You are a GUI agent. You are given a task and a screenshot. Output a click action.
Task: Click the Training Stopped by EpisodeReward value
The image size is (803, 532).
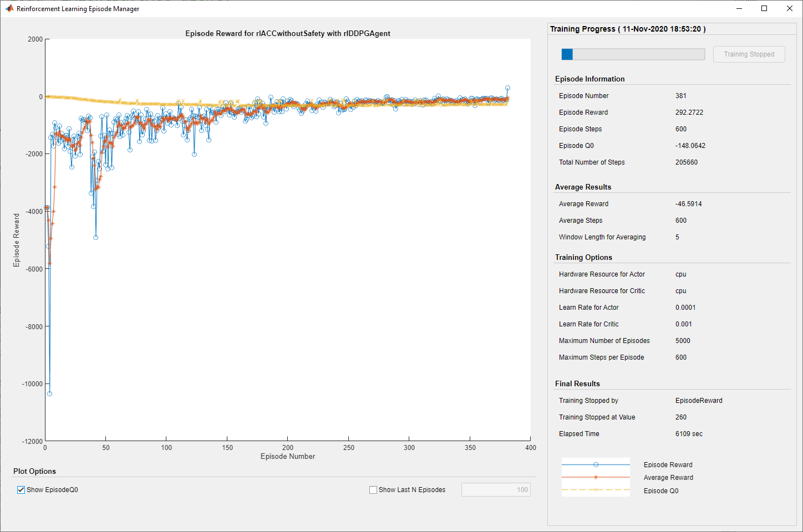click(698, 401)
